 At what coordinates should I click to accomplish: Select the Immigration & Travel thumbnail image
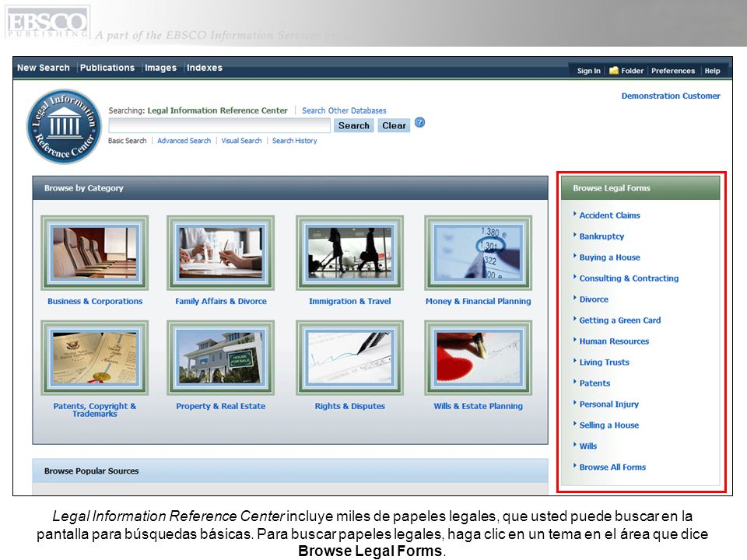pos(349,252)
